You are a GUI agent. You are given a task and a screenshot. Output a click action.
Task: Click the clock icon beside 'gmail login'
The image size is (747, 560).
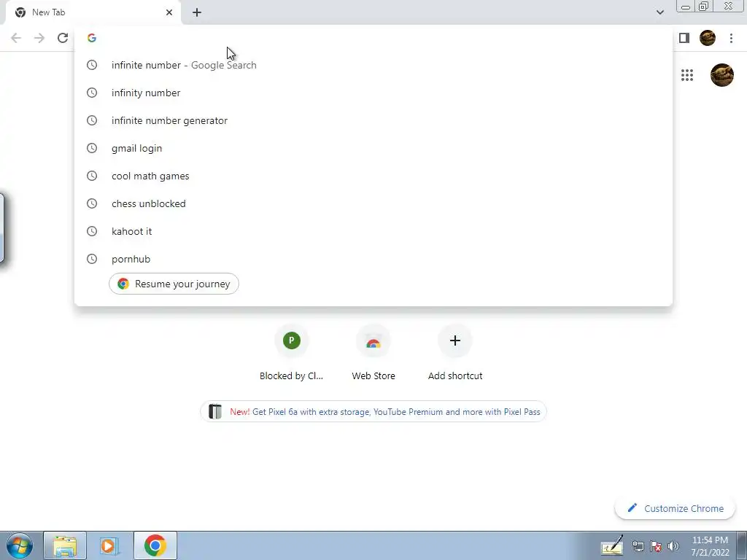pos(92,148)
